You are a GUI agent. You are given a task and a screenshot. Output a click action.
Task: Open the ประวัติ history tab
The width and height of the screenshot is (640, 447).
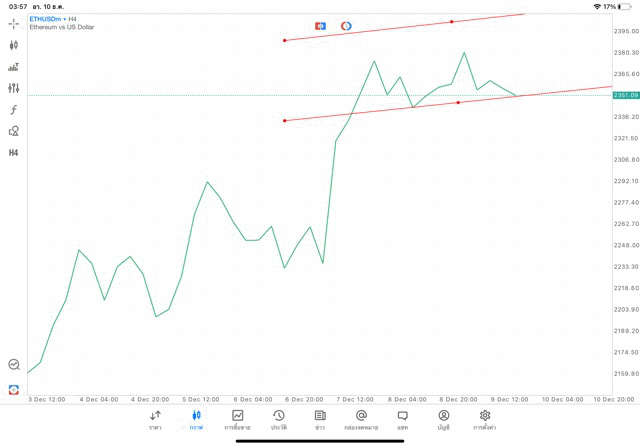click(x=278, y=420)
